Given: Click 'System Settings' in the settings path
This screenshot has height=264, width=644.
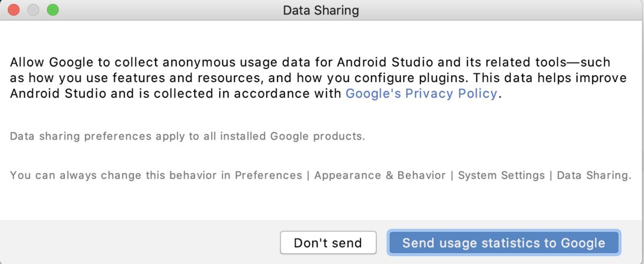Looking at the screenshot, I should point(501,175).
